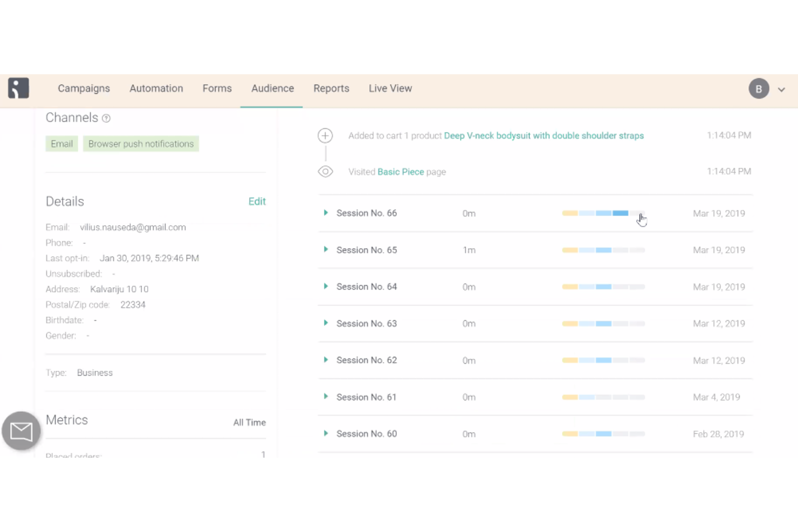Open the floating email envelope widget
This screenshot has width=798, height=532.
click(x=20, y=431)
